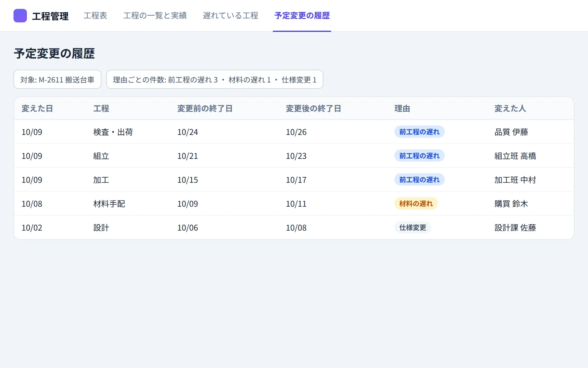Click new end date 10/11

[x=296, y=204]
